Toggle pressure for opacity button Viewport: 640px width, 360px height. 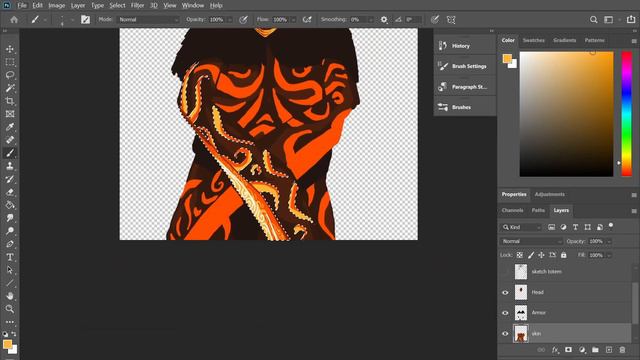pyautogui.click(x=243, y=20)
